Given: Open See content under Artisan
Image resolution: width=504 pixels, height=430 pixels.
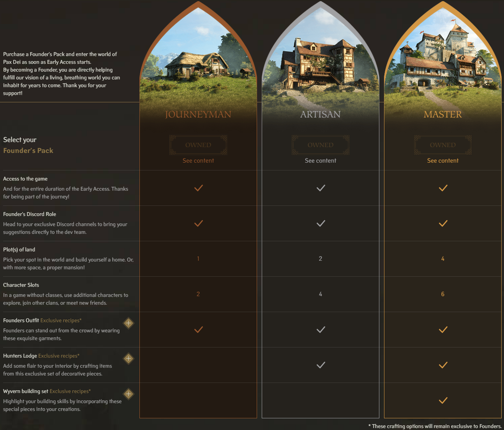Looking at the screenshot, I should coord(321,161).
